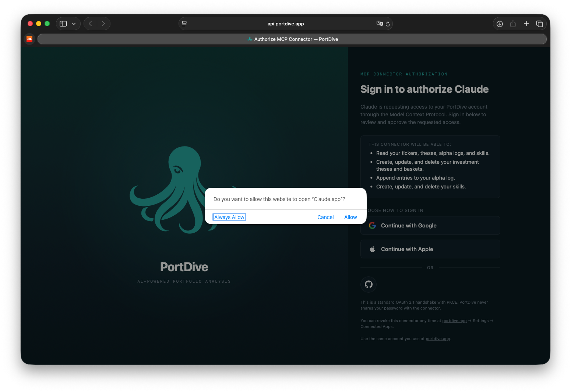The image size is (571, 392).
Task: Reload the current page
Action: pos(388,24)
